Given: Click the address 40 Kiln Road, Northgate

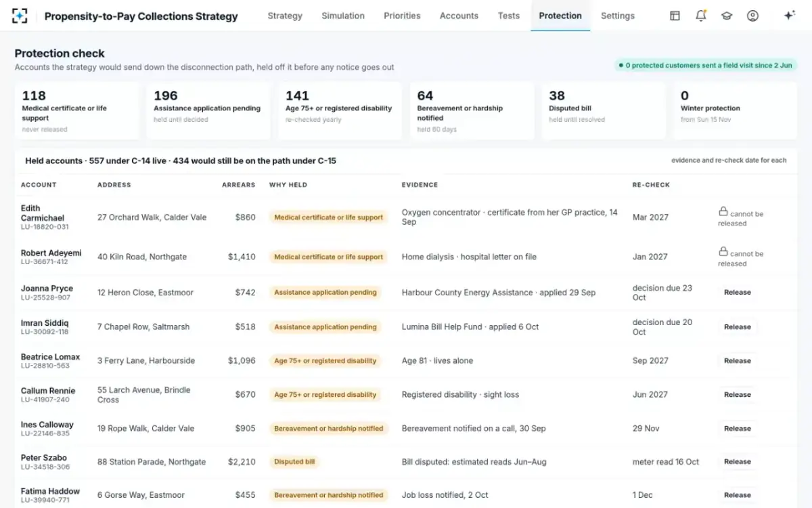Looking at the screenshot, I should click(142, 257).
